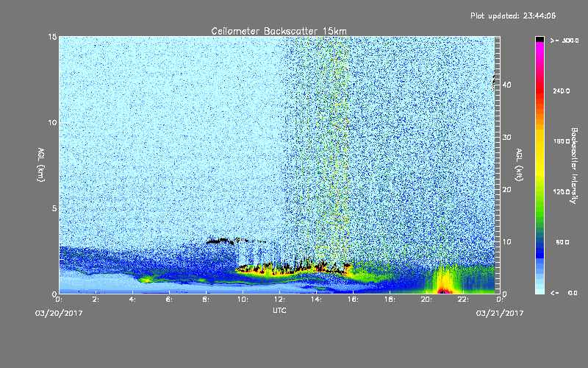The height and width of the screenshot is (368, 588).
Task: Click the "5" tick on the km axis
Action: pyautogui.click(x=54, y=208)
